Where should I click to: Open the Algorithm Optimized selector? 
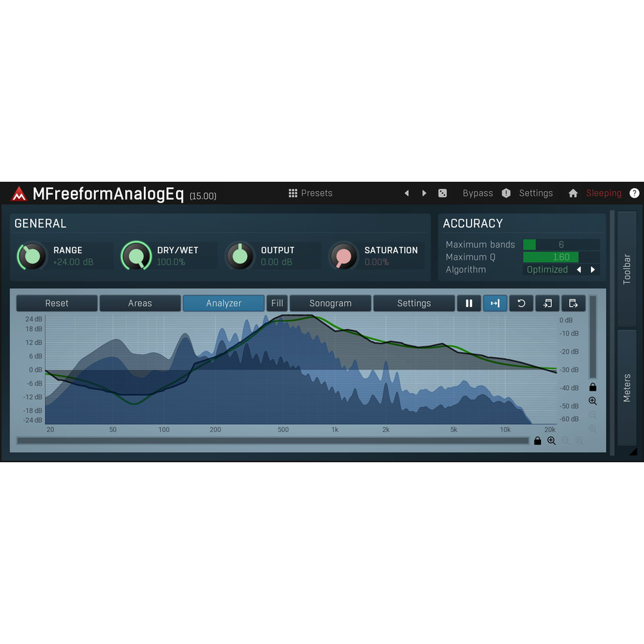click(547, 270)
